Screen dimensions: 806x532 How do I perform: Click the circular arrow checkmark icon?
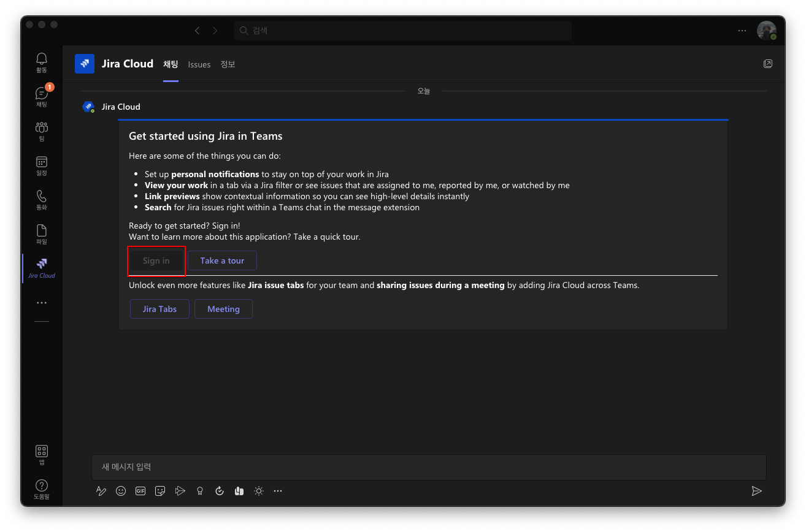click(220, 491)
